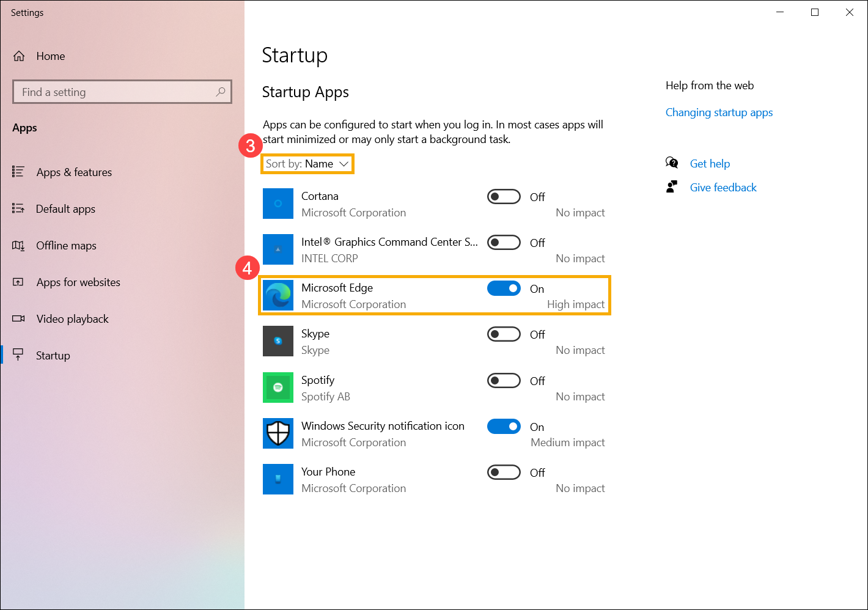
Task: Click Startup Apps heading
Action: click(x=306, y=92)
